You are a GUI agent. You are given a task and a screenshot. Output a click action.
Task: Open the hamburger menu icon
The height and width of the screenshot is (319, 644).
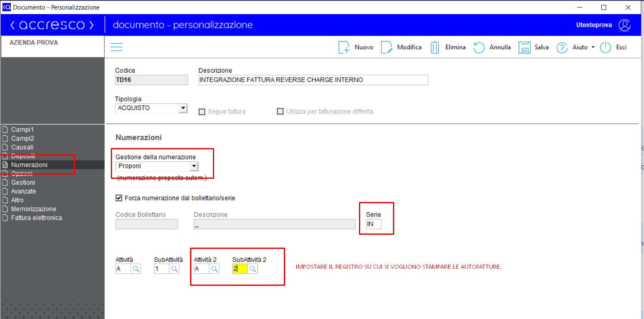point(117,47)
